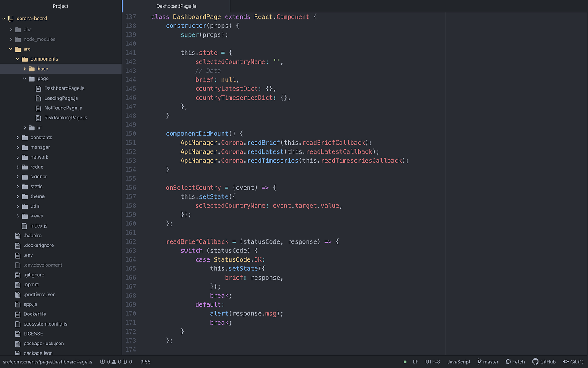Image resolution: width=588 pixels, height=368 pixels.
Task: Click the Git (1) changes indicator
Action: 573,362
